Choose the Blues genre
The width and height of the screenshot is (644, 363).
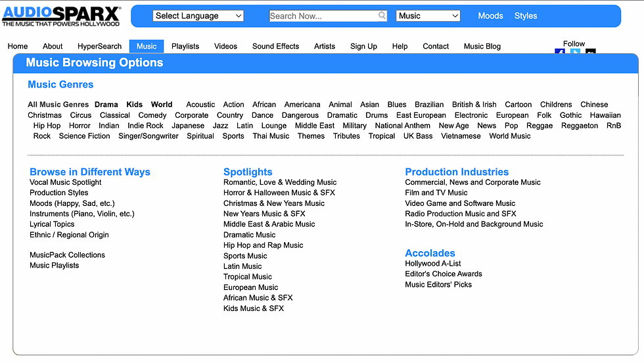[x=397, y=105]
